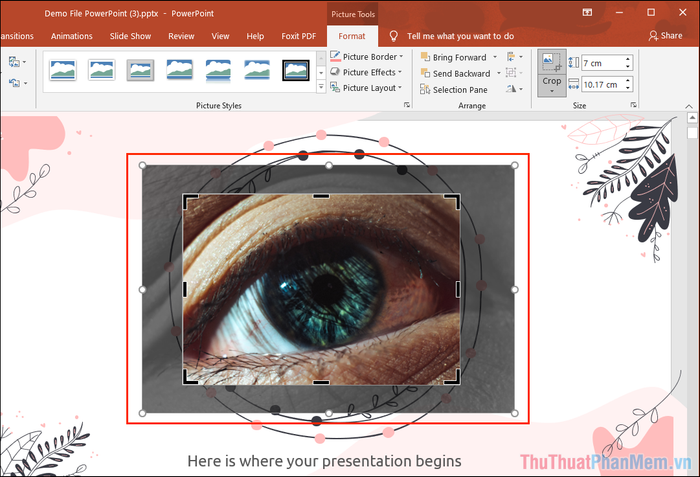Viewport: 700px width, 477px height.
Task: Open the Picture Effects menu
Action: click(x=367, y=72)
